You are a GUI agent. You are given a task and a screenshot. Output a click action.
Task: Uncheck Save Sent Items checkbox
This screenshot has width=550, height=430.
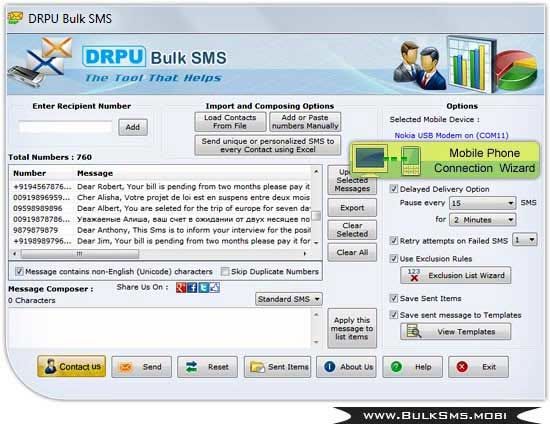tap(394, 298)
